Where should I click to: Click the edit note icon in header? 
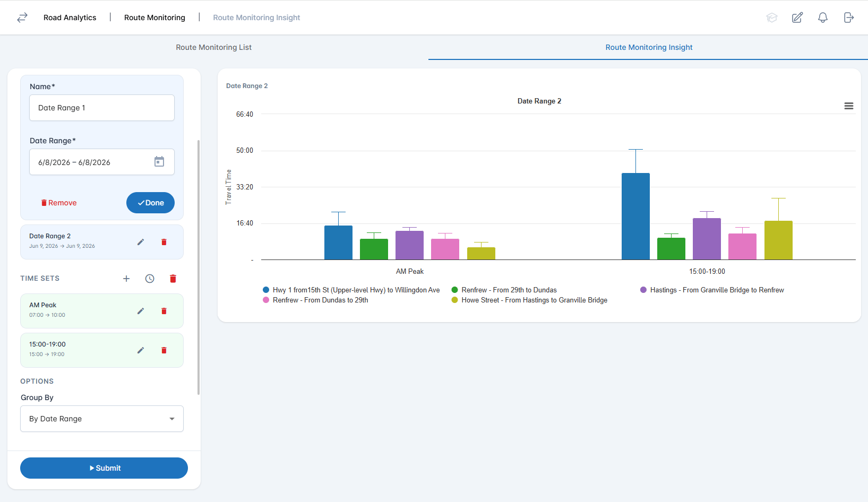pos(797,18)
